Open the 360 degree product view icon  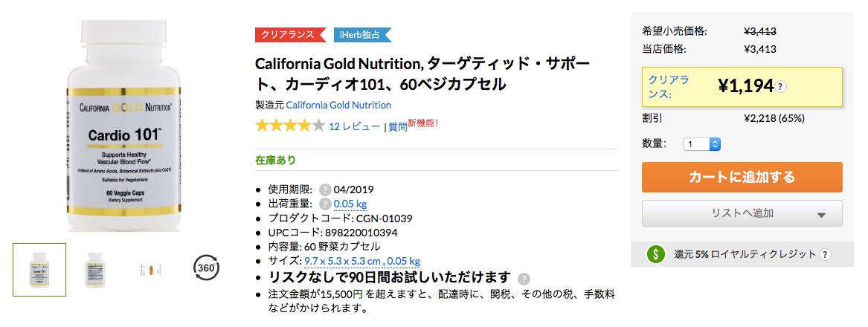click(x=206, y=268)
